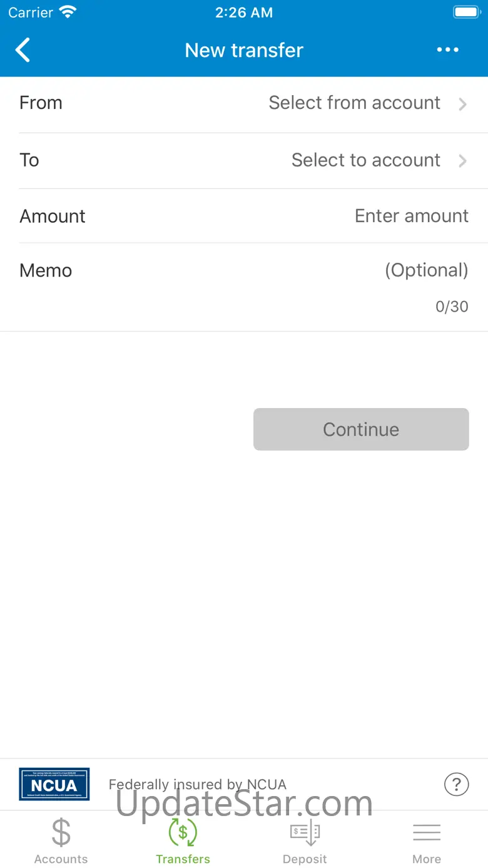Switch to the Accounts tab label
Image resolution: width=488 pixels, height=868 pixels.
[x=61, y=859]
